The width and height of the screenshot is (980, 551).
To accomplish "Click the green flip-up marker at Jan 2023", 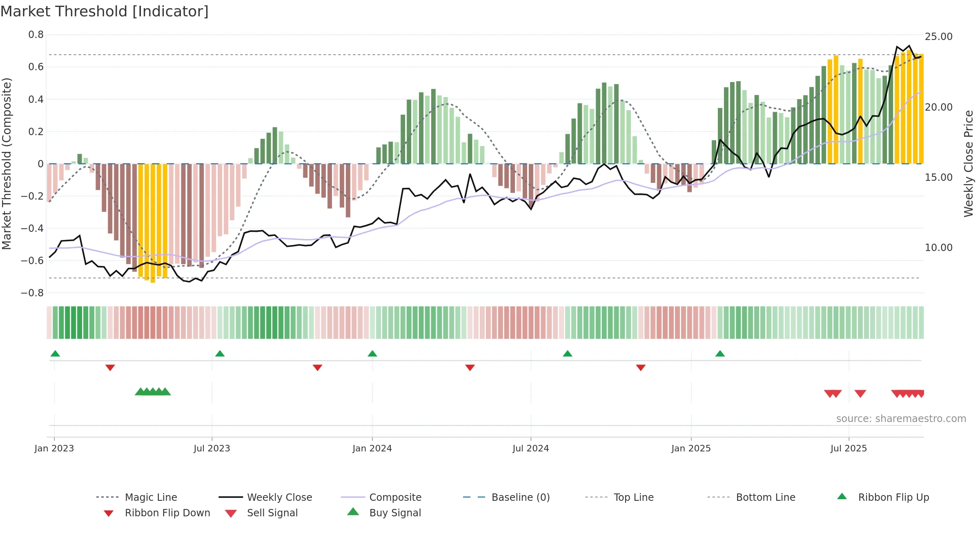I will click(x=55, y=353).
